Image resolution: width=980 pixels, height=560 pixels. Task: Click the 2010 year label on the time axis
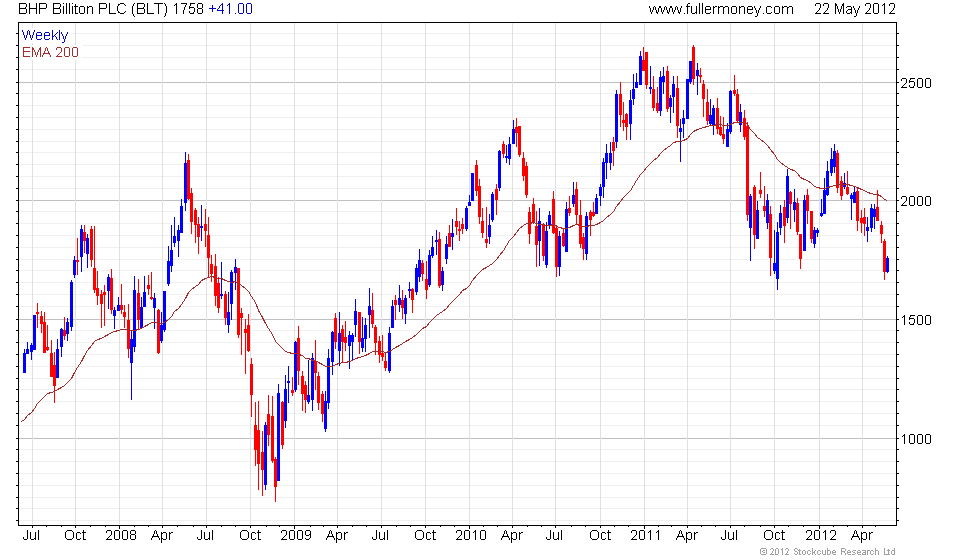click(x=471, y=536)
